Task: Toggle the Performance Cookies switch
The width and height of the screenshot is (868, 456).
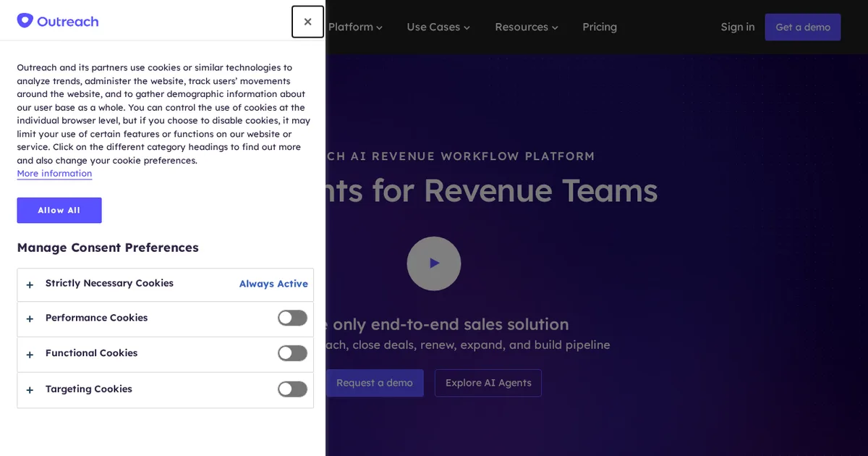Action: point(292,318)
